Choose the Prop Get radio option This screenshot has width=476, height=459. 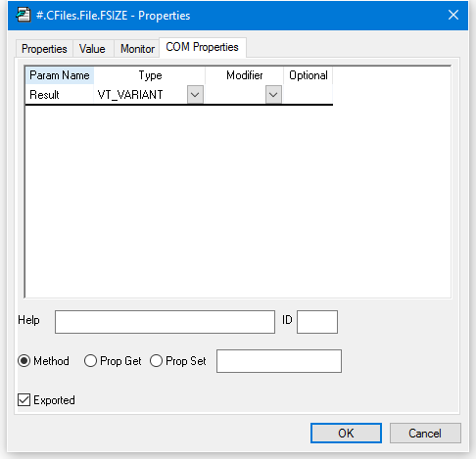tap(90, 361)
